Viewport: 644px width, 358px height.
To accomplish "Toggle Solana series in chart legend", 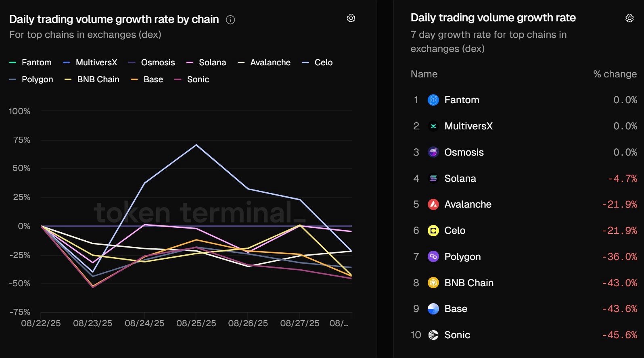I will click(x=206, y=62).
